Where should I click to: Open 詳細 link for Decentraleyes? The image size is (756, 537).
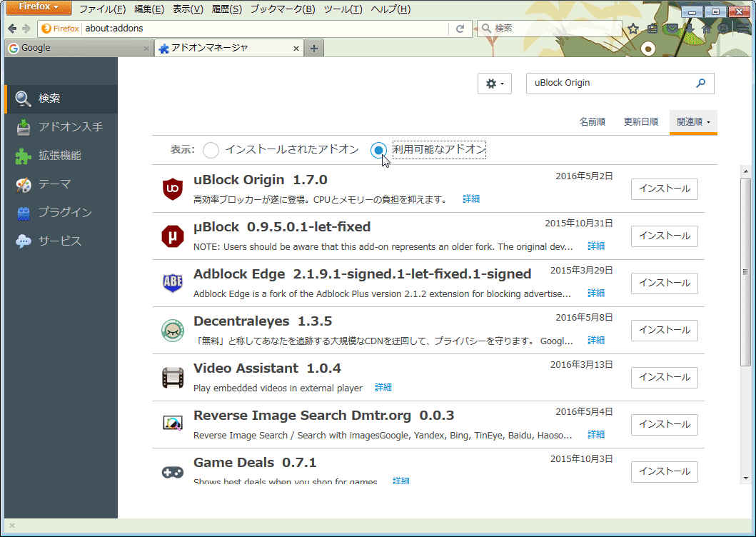point(596,341)
